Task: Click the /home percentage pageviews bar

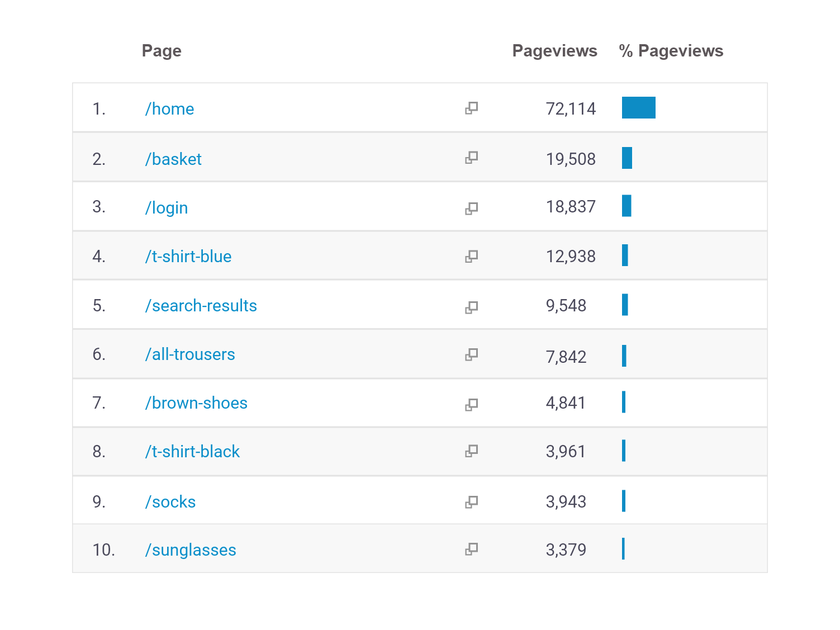Action: pyautogui.click(x=639, y=108)
